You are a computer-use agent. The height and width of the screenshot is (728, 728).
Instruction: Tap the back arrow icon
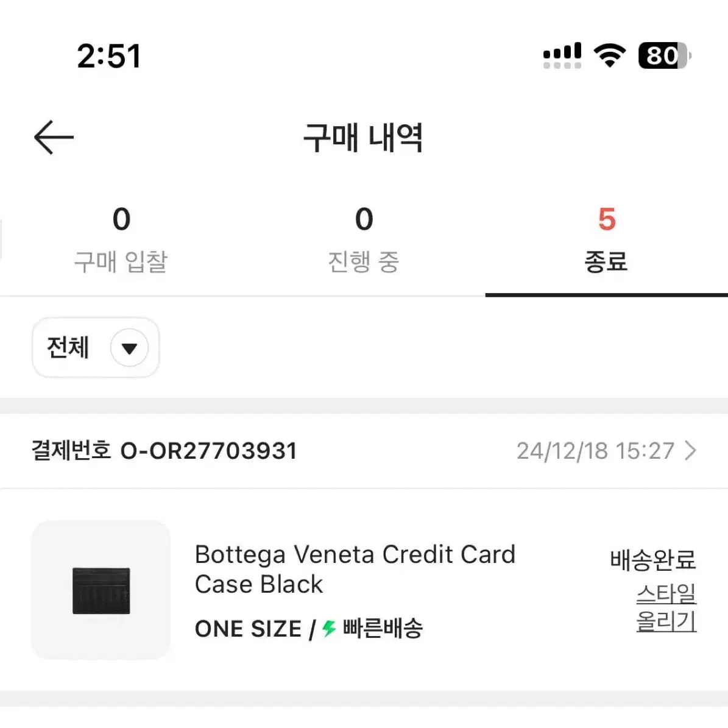coord(54,138)
